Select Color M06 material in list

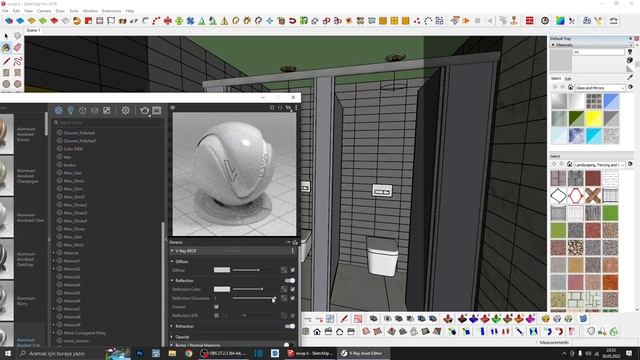73,149
